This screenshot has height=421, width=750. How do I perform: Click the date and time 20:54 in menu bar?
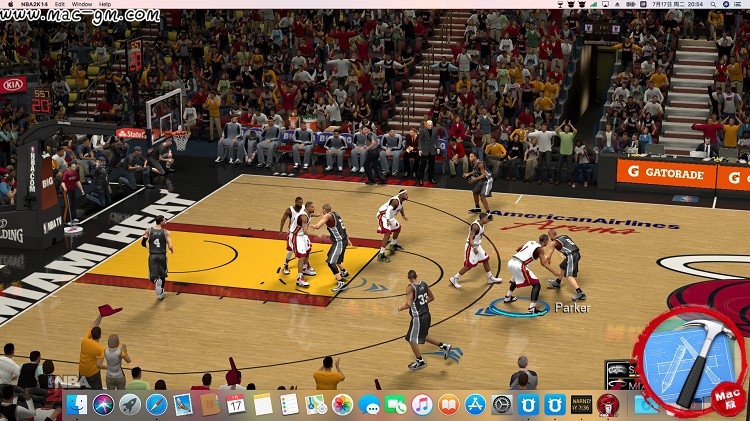click(678, 4)
